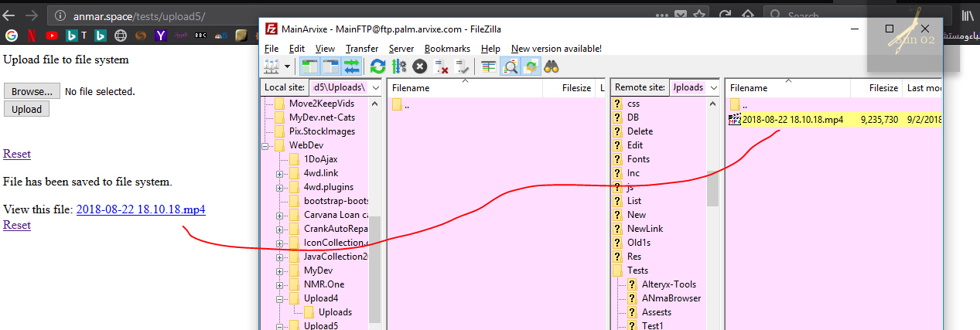Click the Browse... file button
This screenshot has width=980, height=330.
pos(32,91)
